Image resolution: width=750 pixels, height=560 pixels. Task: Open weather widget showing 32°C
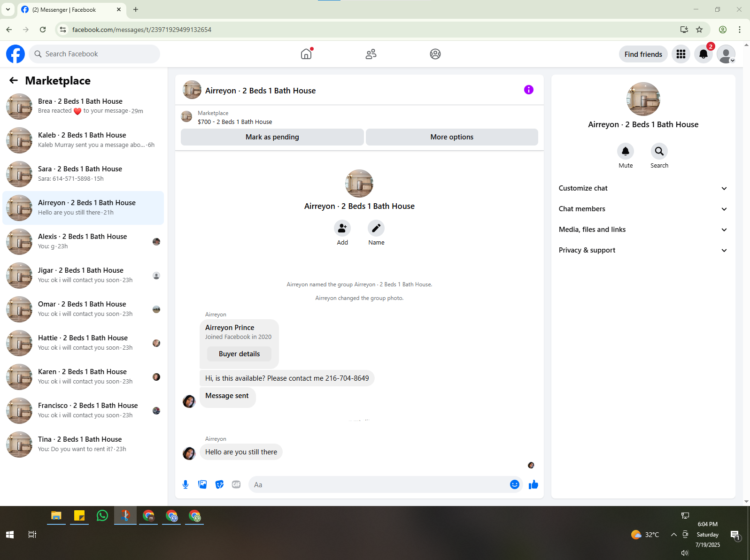pyautogui.click(x=645, y=535)
